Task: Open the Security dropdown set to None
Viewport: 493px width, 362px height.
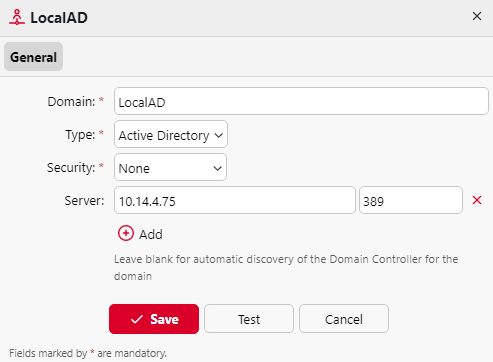Action: 170,167
